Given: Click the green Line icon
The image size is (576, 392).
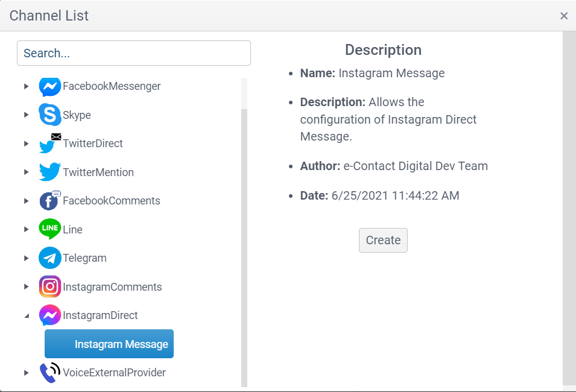Looking at the screenshot, I should point(50,229).
